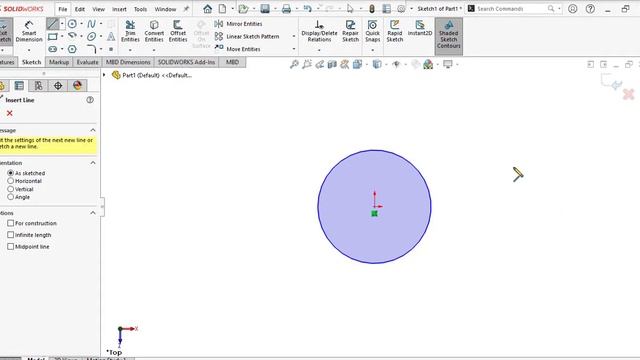The image size is (640, 360).
Task: Click Repair Sketch tool
Action: 350,31
